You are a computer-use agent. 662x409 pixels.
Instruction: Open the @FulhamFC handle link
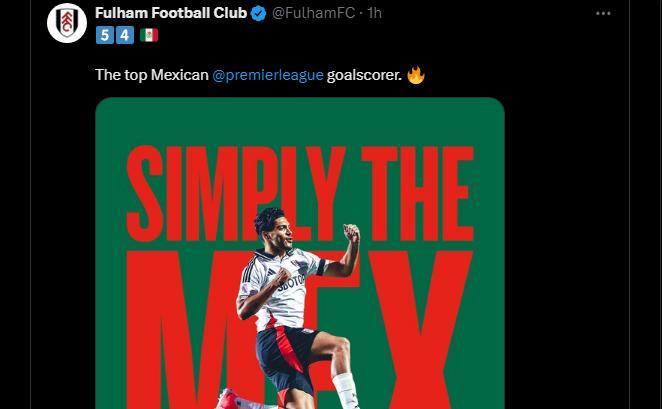point(313,13)
